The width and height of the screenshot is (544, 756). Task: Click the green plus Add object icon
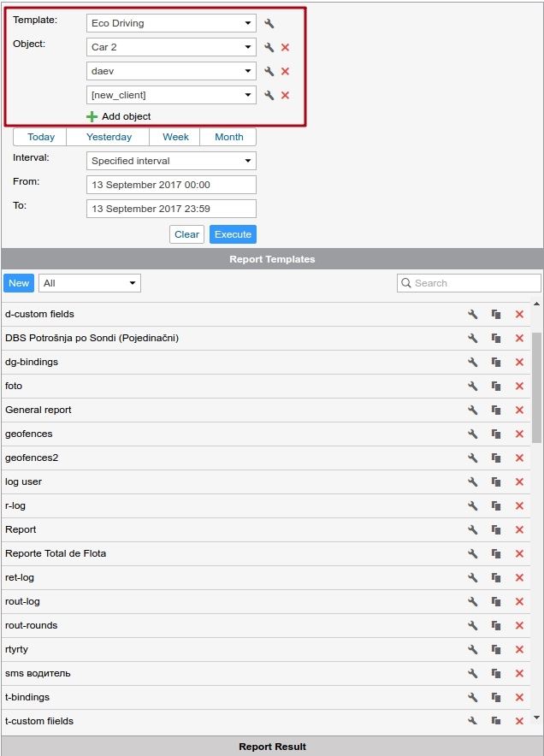[92, 116]
